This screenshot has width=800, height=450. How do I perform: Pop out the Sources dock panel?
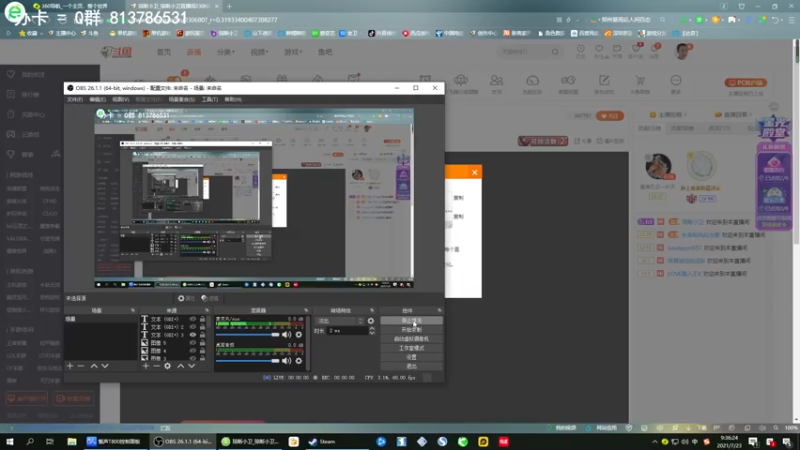[x=207, y=310]
